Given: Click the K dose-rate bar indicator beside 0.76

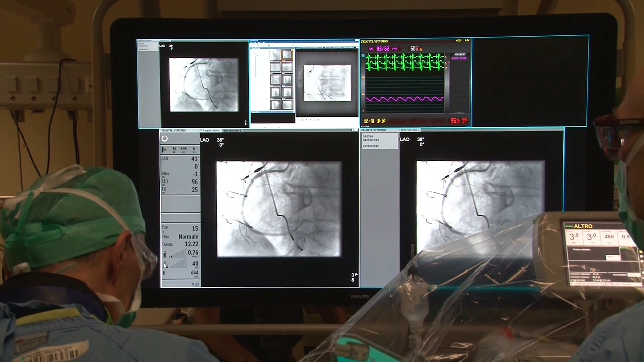Looking at the screenshot, I should click(177, 254).
